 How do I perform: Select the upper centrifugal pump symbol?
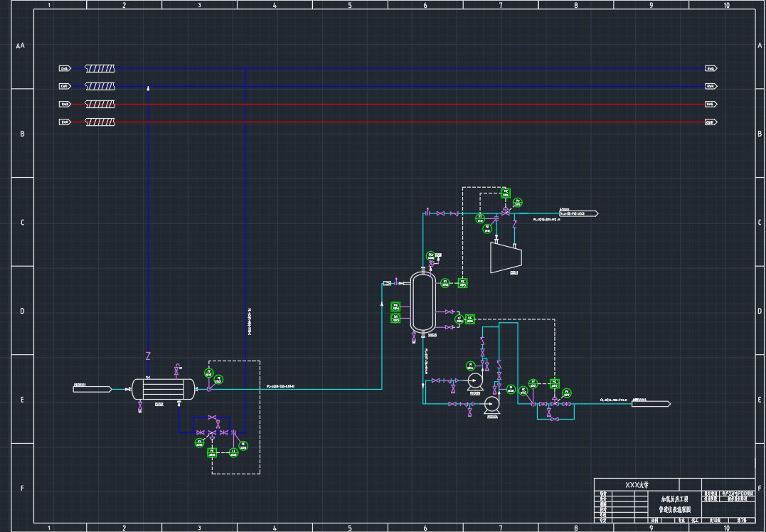coord(475,382)
